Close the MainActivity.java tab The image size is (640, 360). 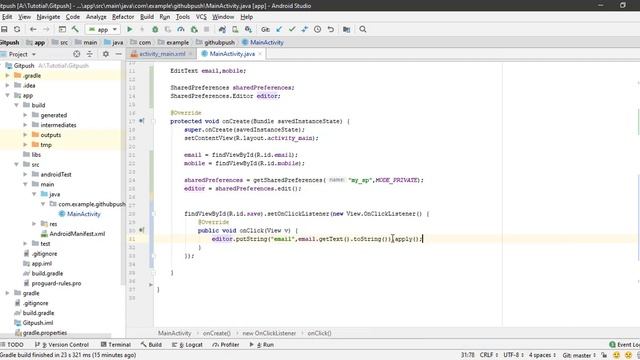tap(260, 54)
